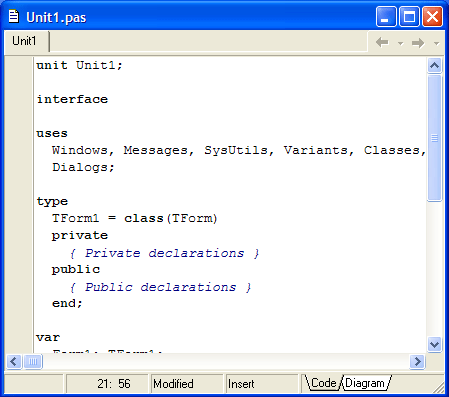This screenshot has height=397, width=449.
Task: Click the vertical scrollbar down arrow
Action: [434, 344]
